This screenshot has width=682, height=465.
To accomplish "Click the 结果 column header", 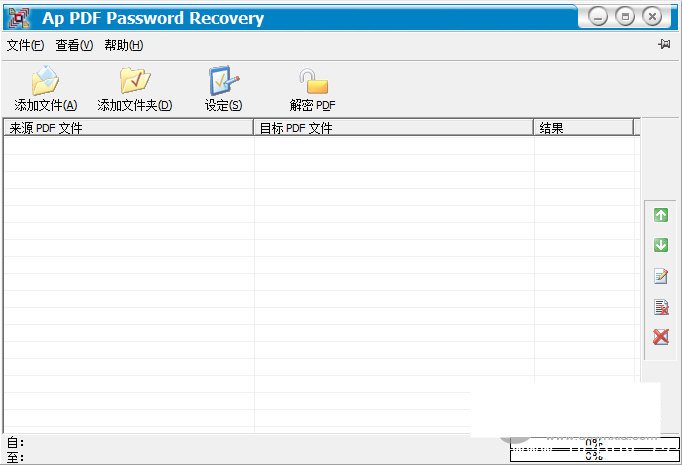I will [x=583, y=128].
